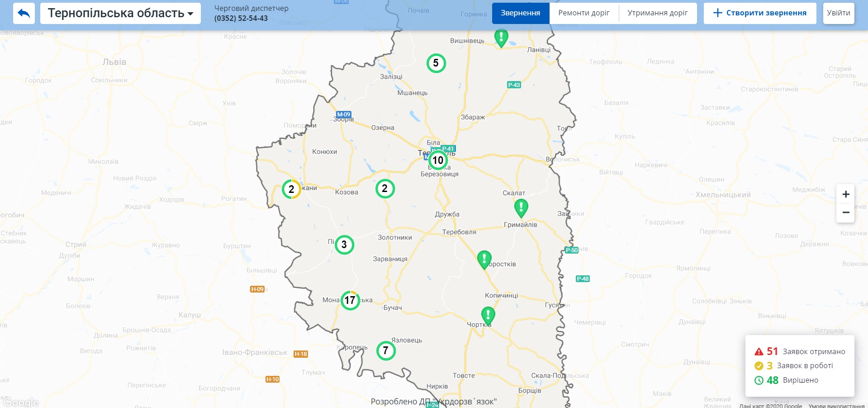
Task: Open the cluster marker with 5 requests
Action: tap(436, 63)
